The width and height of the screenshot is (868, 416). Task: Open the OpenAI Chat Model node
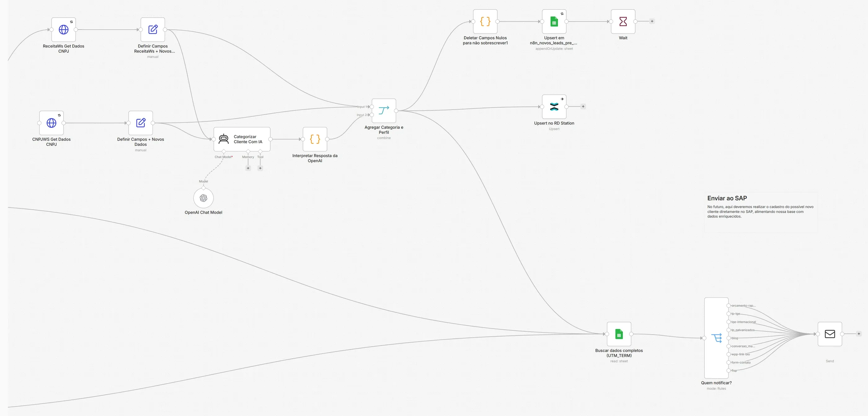click(204, 198)
